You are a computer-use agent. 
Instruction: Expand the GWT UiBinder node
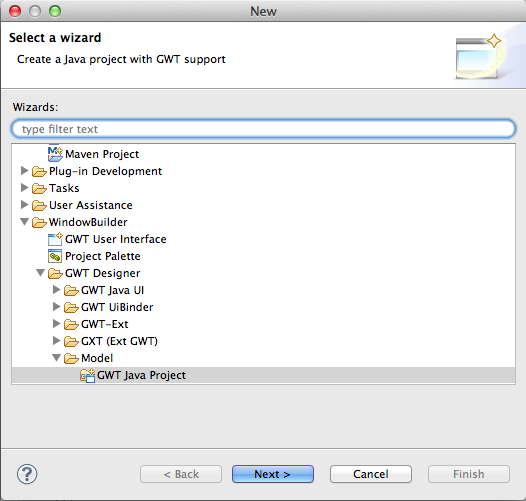click(x=56, y=307)
